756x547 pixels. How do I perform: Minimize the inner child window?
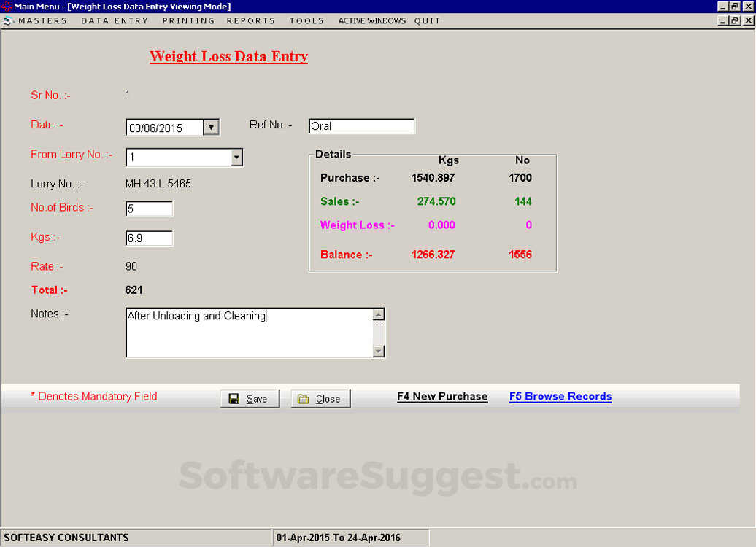click(x=722, y=20)
